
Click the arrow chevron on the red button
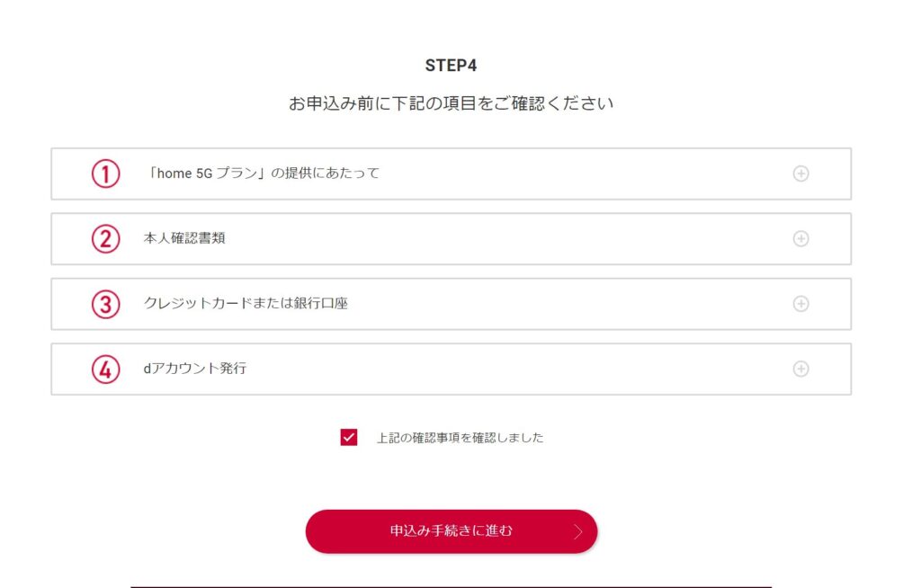(577, 531)
